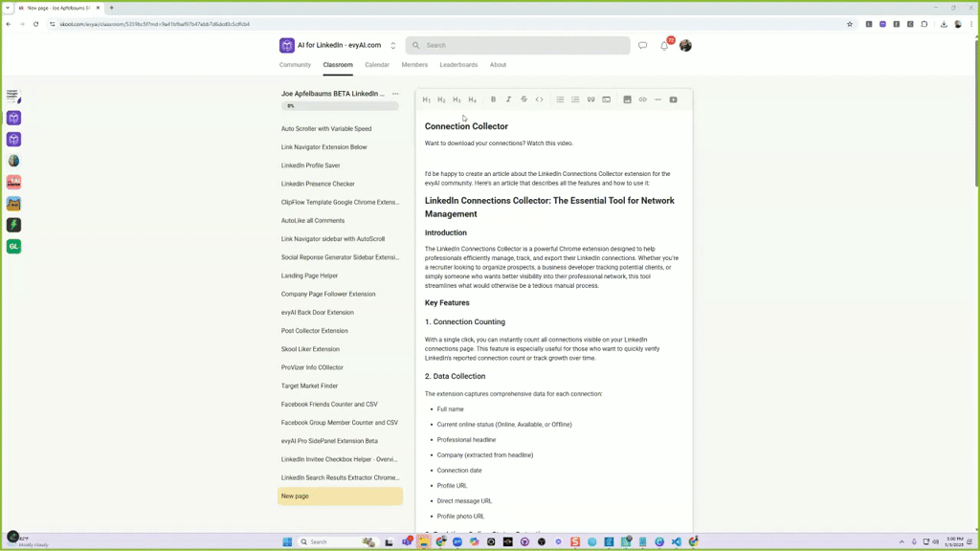980x551 pixels.
Task: Open Link Navigator Extension Below lesson
Action: tap(323, 147)
